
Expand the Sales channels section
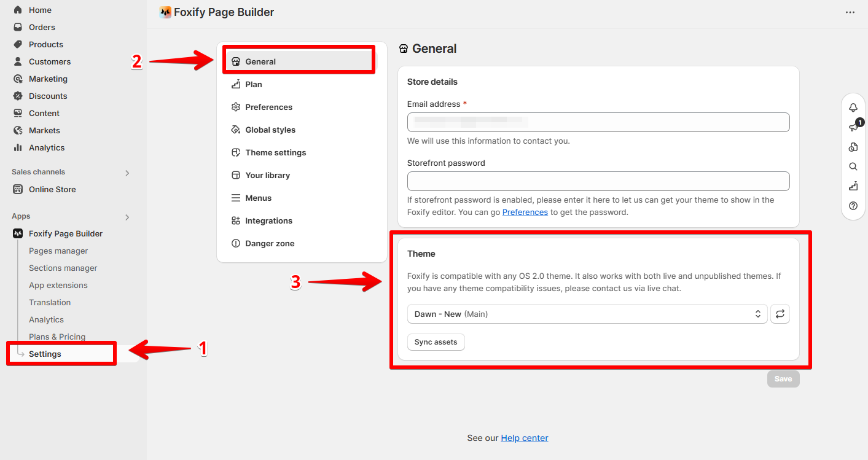click(x=127, y=173)
